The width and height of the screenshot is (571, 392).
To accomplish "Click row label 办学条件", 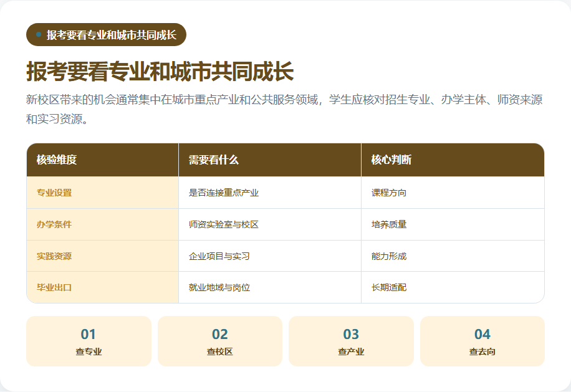I will [103, 224].
